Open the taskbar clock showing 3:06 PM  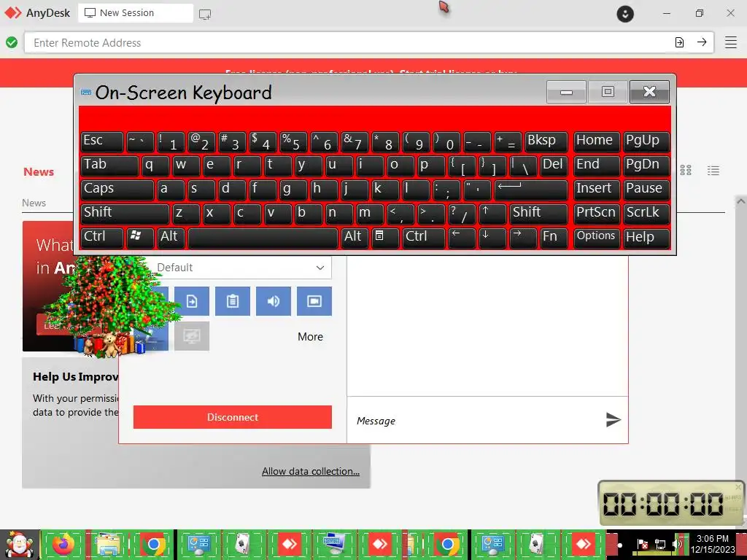point(713,544)
